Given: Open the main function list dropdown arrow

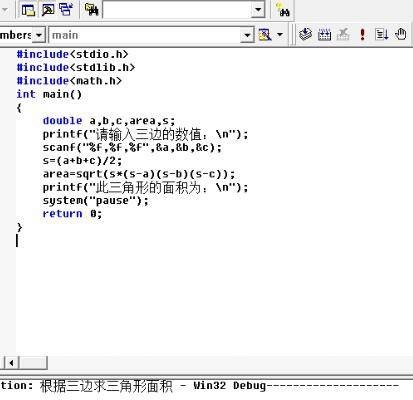Looking at the screenshot, I should pyautogui.click(x=247, y=35).
